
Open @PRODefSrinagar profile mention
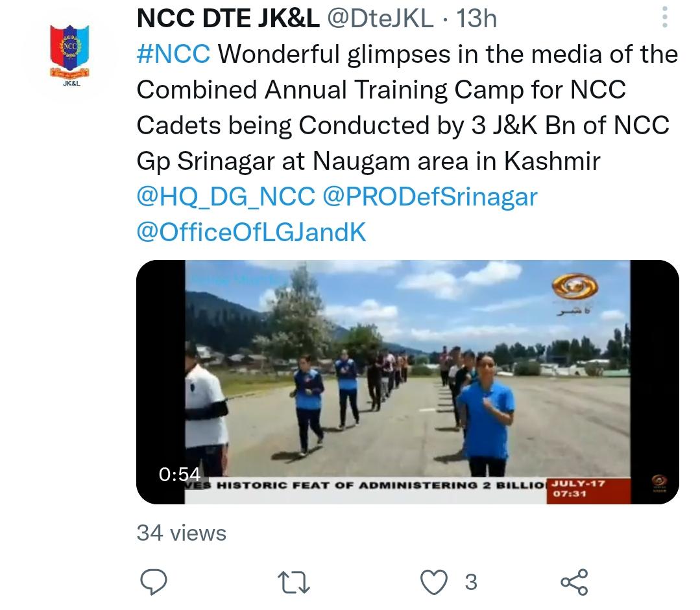point(430,197)
